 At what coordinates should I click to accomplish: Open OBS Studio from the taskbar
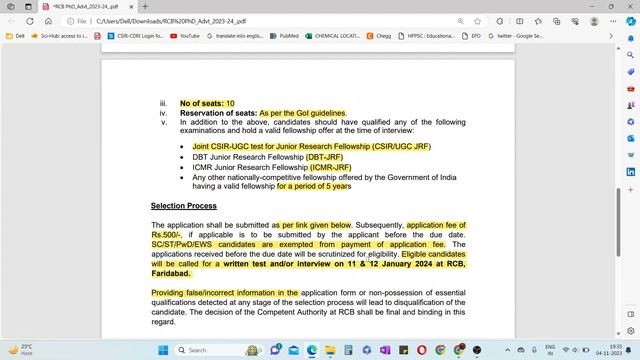pos(477,350)
